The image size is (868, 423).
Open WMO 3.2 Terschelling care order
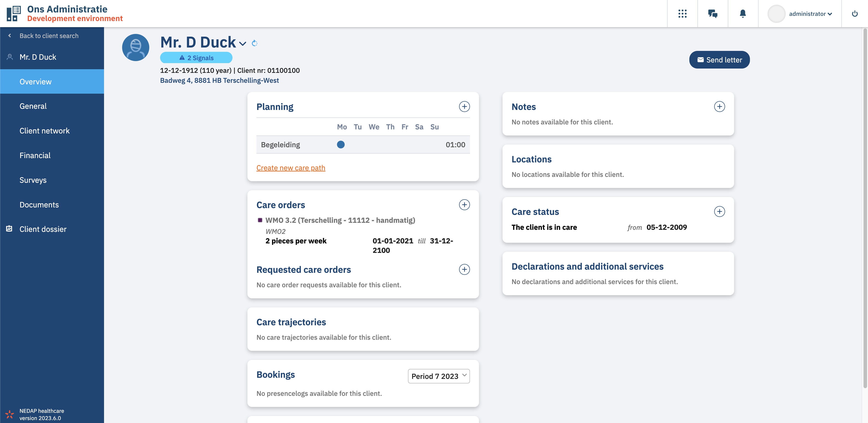pos(340,220)
